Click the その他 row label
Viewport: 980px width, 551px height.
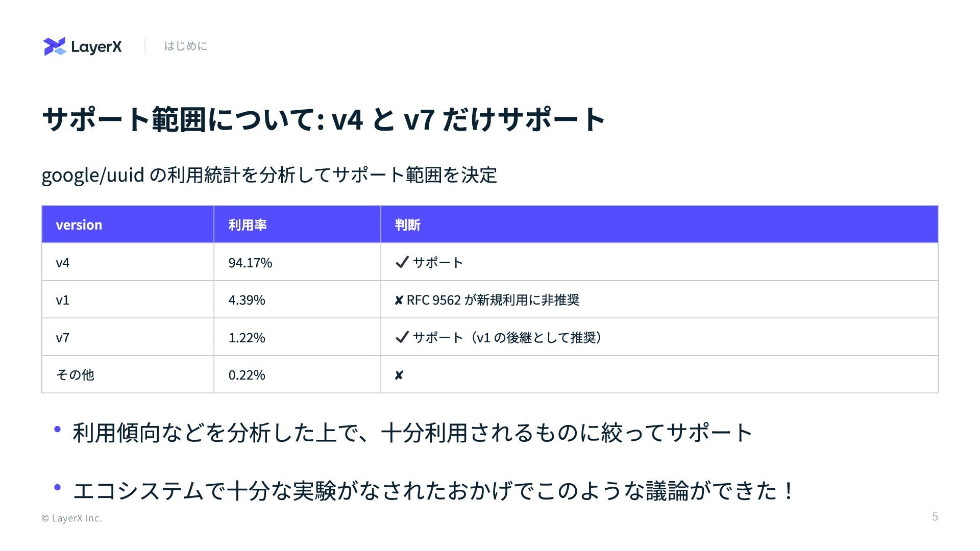click(75, 375)
